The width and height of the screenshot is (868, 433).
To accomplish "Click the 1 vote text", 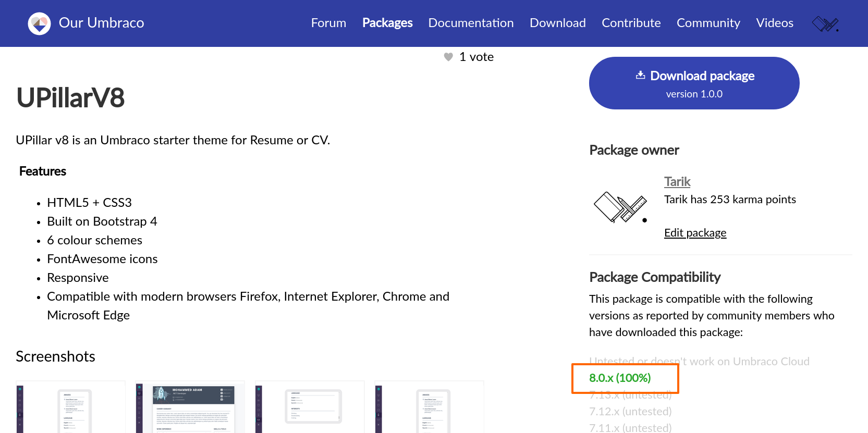I will click(476, 57).
